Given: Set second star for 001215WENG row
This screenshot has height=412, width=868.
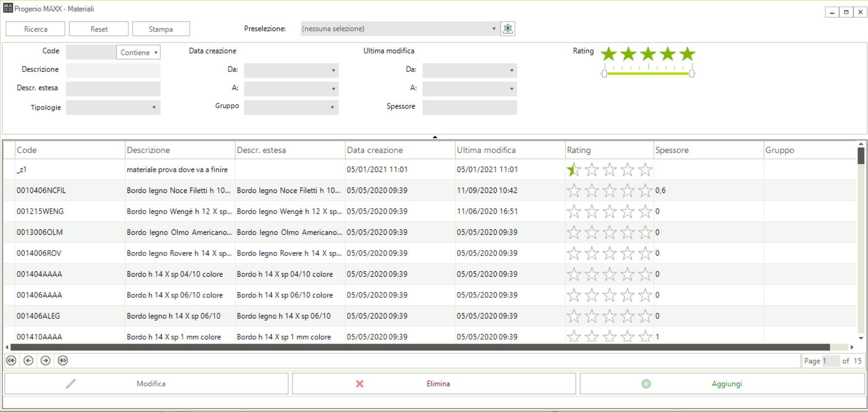Looking at the screenshot, I should [x=592, y=212].
